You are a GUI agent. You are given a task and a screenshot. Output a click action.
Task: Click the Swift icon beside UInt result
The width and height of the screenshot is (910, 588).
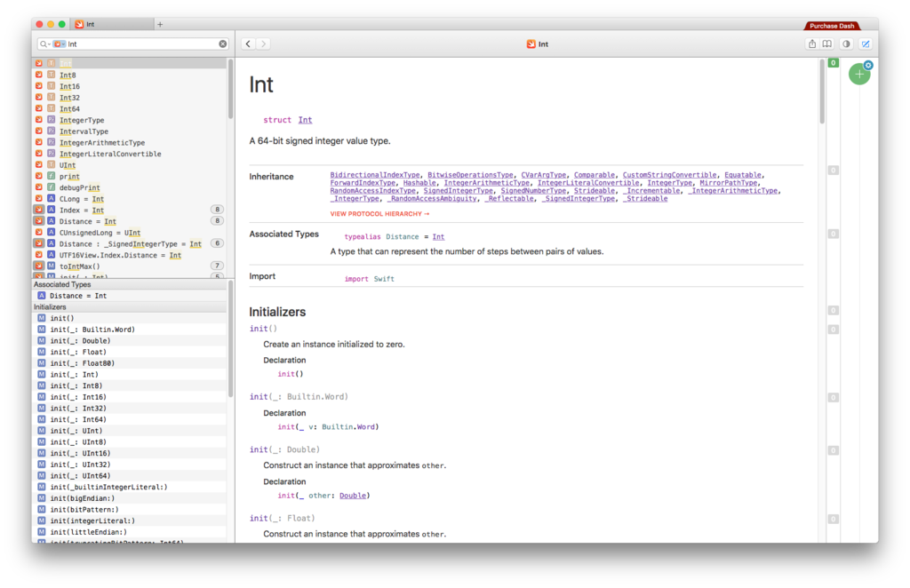coord(39,164)
